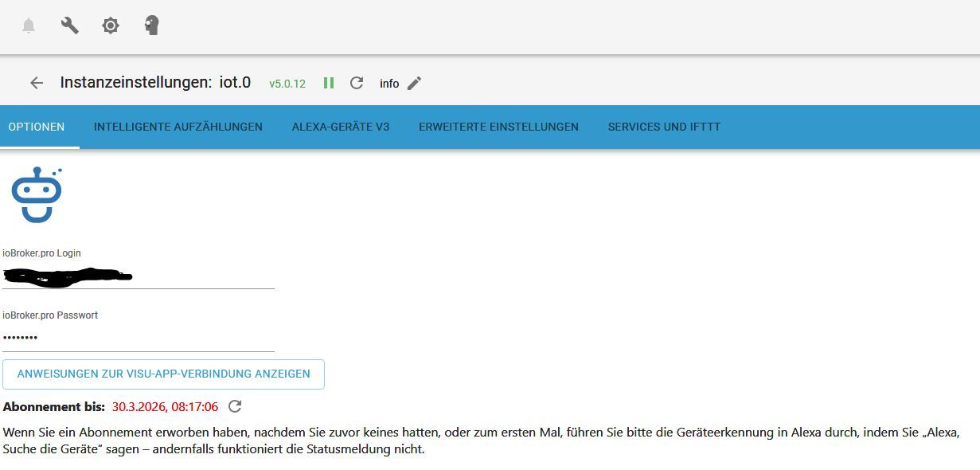The image size is (980, 470).
Task: Go back using the arrow icon
Action: tap(36, 83)
